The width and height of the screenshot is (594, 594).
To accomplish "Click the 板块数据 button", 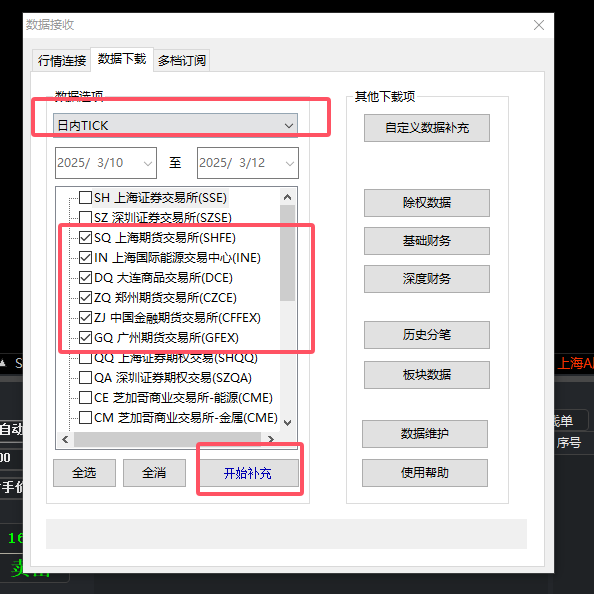I will coord(427,375).
